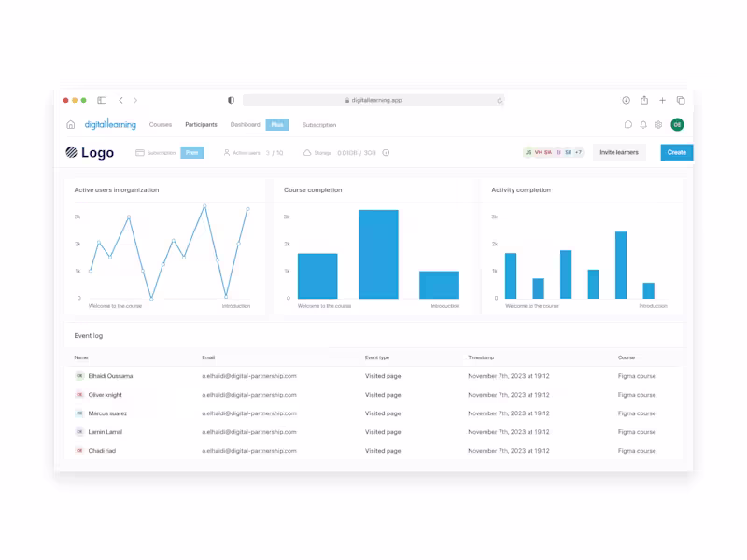This screenshot has height=560, width=747.
Task: Click the blue Create button
Action: pos(676,152)
